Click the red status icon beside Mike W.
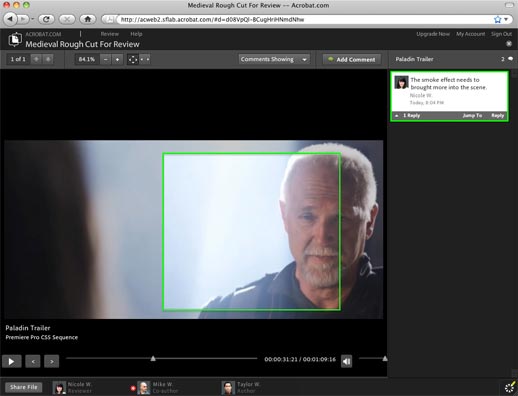 (x=133, y=388)
